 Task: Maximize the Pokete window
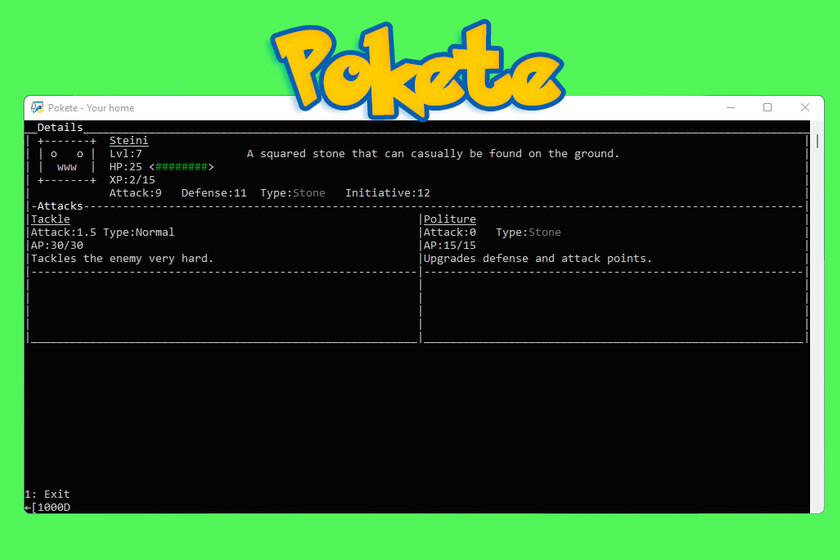(767, 107)
